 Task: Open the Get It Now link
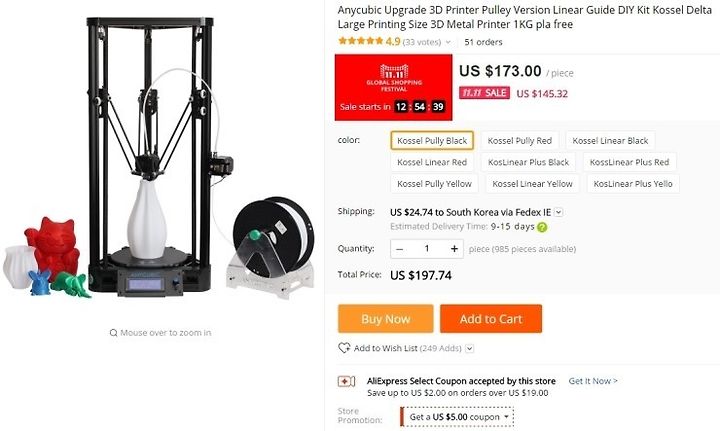pyautogui.click(x=593, y=381)
